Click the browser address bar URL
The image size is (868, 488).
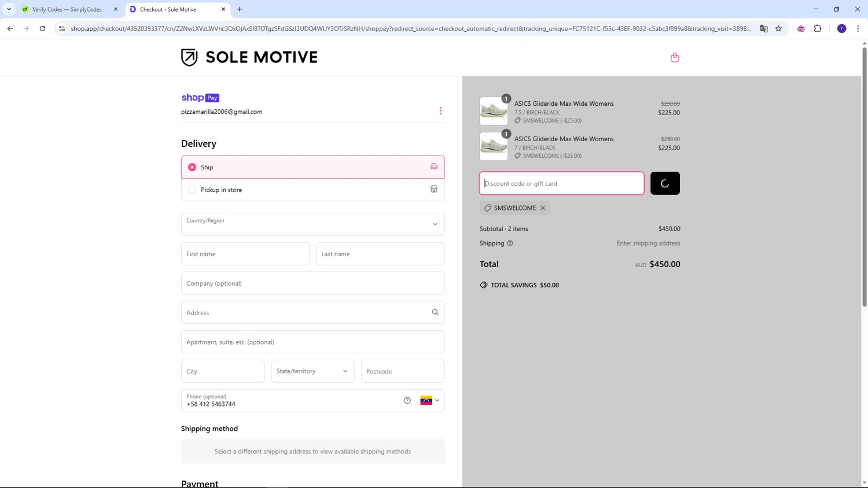(411, 28)
